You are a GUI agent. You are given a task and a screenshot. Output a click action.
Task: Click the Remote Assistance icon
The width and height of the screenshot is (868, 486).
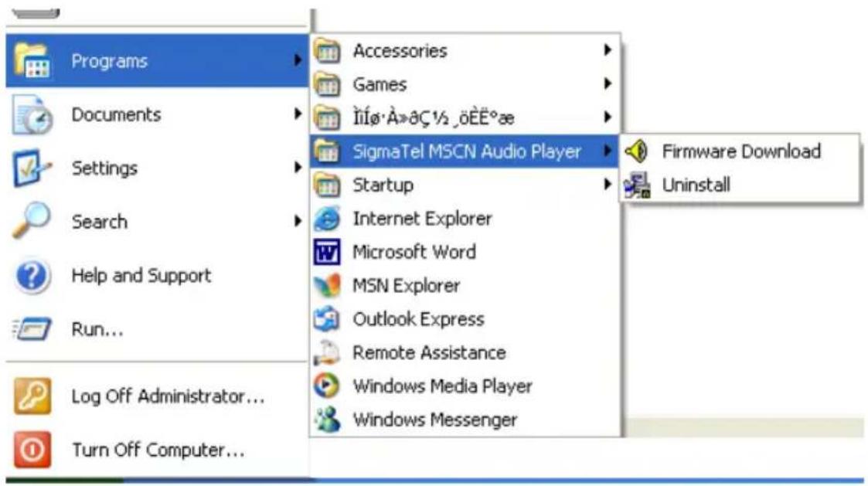pos(327,353)
